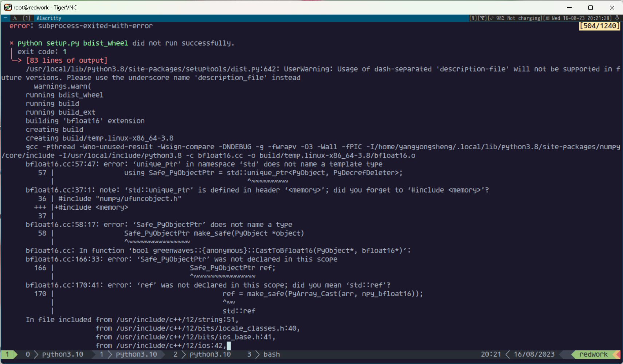Image resolution: width=623 pixels, height=364 pixels.
Task: Click the suggested '+#include <memory>' line
Action: (91, 207)
